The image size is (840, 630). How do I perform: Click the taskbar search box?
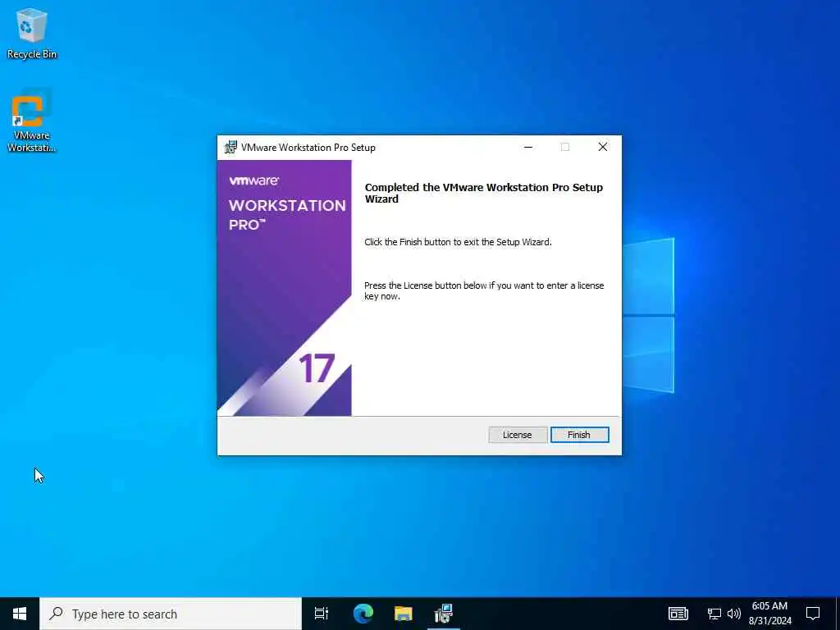(171, 614)
